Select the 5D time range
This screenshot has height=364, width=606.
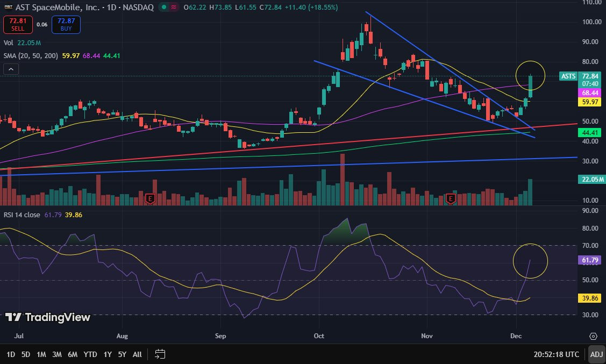coord(25,354)
